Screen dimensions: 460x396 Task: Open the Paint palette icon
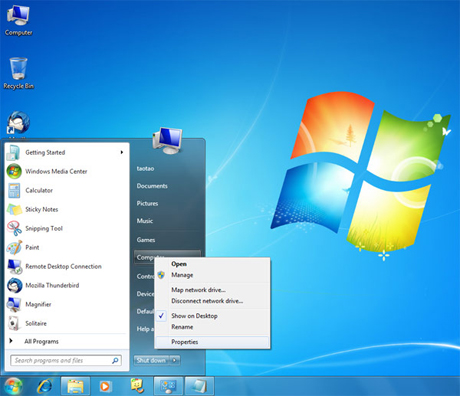14,247
